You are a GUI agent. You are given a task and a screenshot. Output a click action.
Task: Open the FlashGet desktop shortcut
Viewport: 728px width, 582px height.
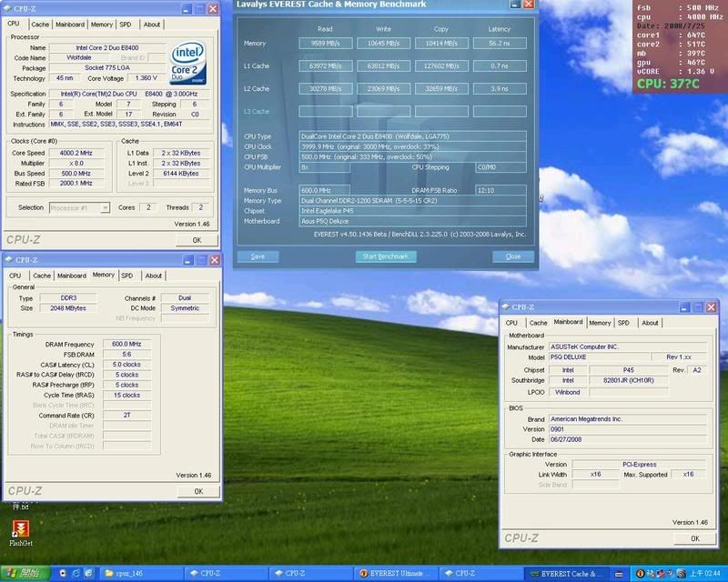coord(21,530)
